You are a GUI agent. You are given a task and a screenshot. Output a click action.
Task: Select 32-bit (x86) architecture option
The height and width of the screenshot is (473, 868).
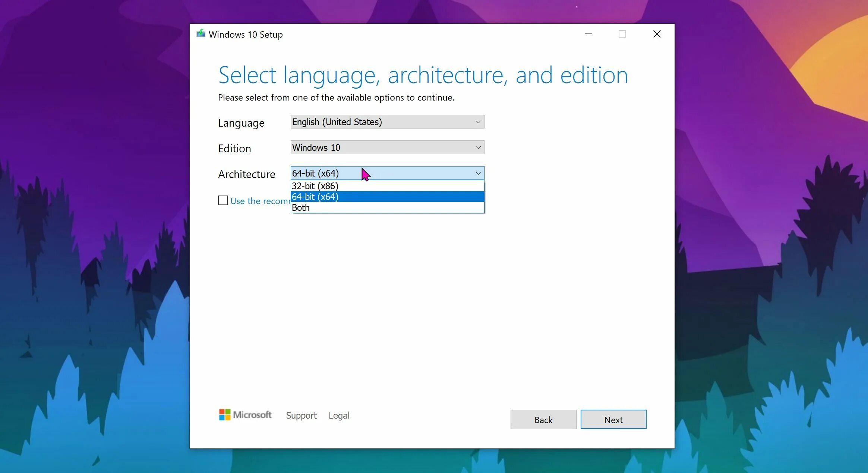[386, 185]
